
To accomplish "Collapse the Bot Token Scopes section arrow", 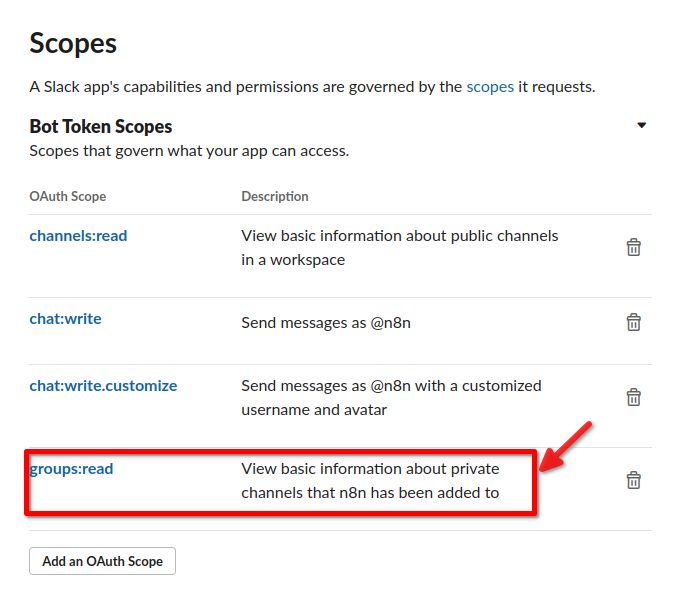I will (x=642, y=126).
